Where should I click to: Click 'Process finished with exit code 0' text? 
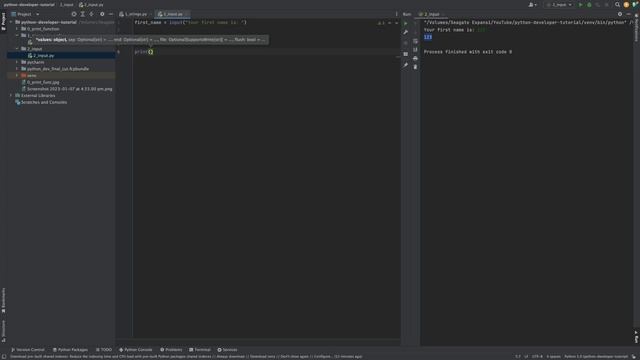[468, 52]
